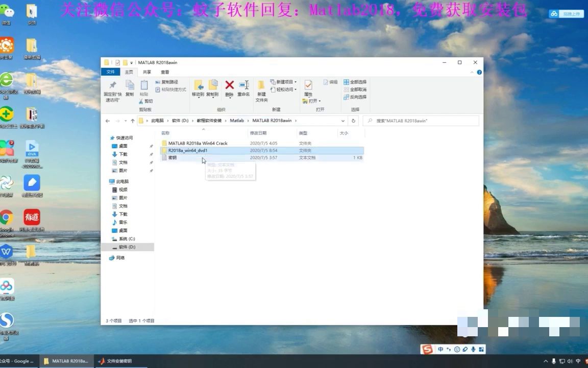Open the 文件 (File) menu
This screenshot has height=368, width=588.
111,72
